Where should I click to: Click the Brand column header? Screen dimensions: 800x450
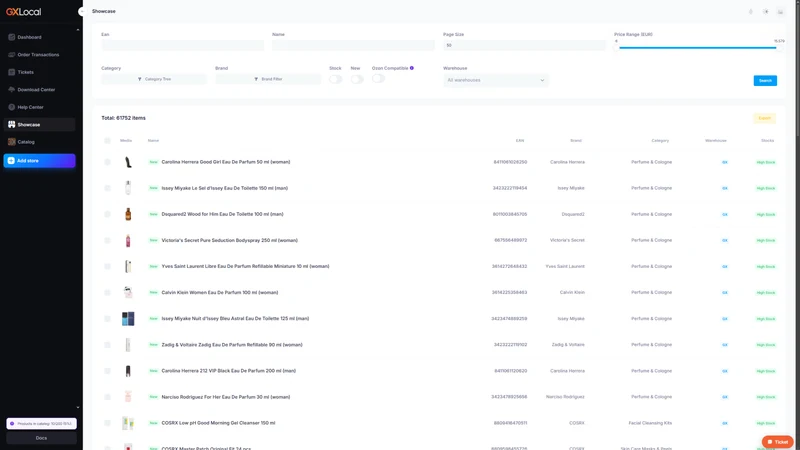[576, 140]
